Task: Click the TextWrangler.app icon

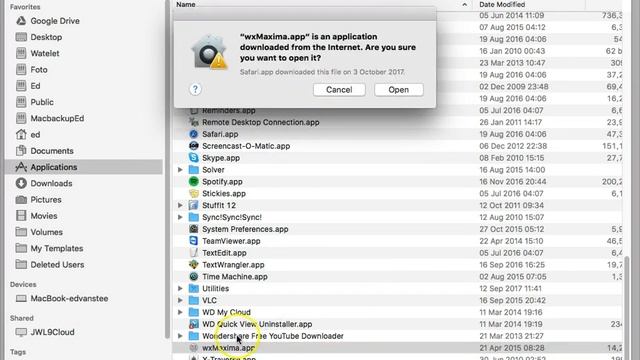Action: click(193, 264)
